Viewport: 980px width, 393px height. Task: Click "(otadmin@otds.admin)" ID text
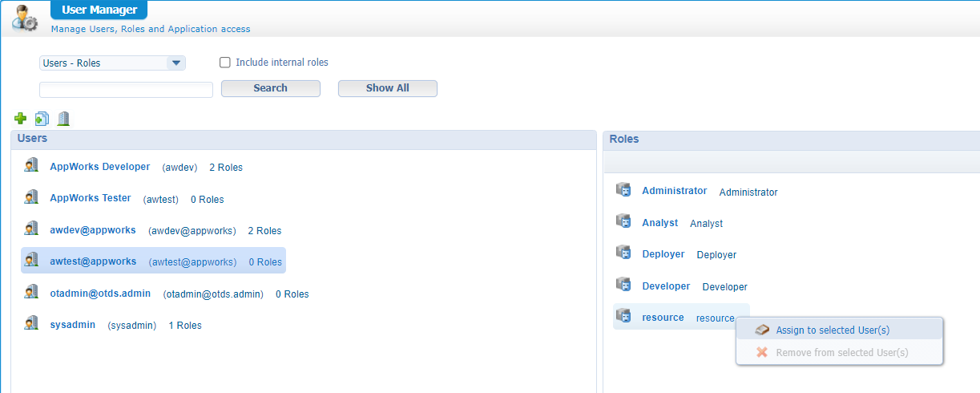pyautogui.click(x=213, y=294)
